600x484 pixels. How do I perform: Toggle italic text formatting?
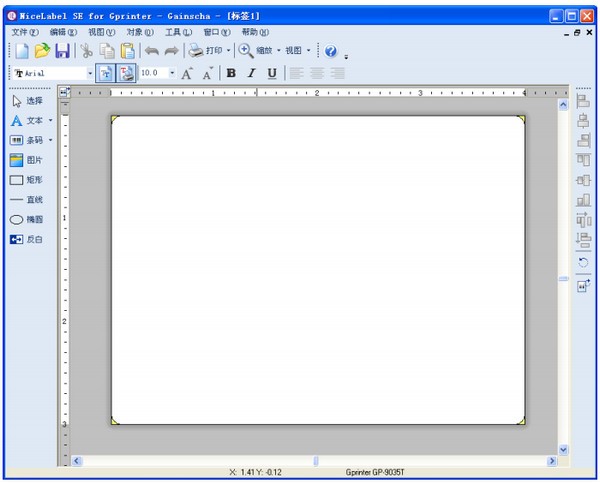coord(251,73)
